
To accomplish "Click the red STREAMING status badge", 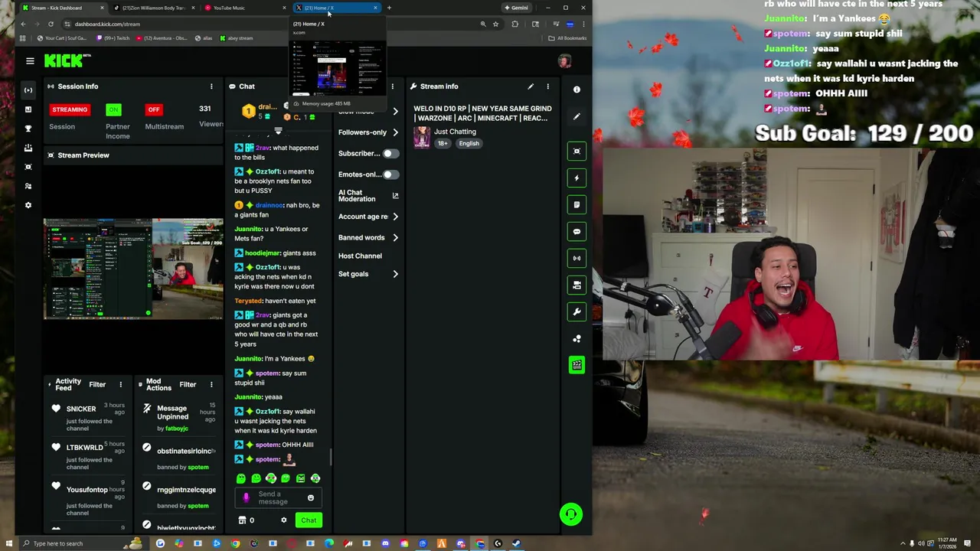I will pyautogui.click(x=70, y=109).
